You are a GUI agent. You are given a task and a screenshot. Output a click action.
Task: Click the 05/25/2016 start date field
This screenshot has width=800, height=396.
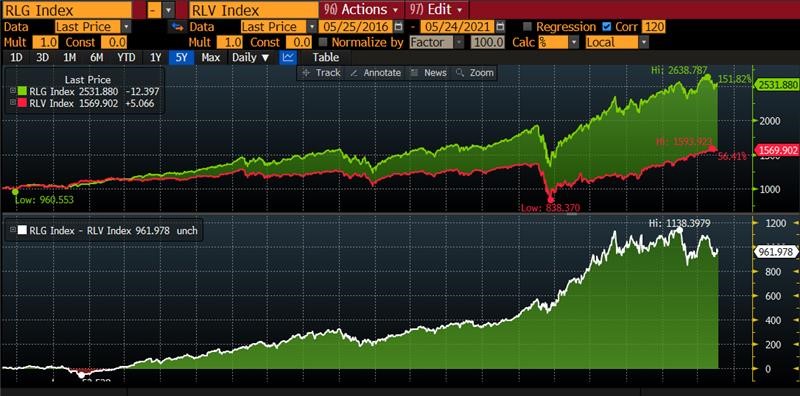[x=356, y=27]
